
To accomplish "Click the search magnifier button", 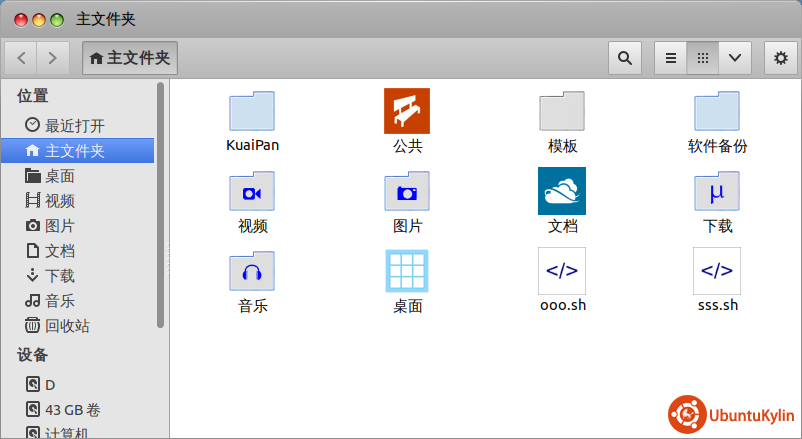I will point(625,58).
